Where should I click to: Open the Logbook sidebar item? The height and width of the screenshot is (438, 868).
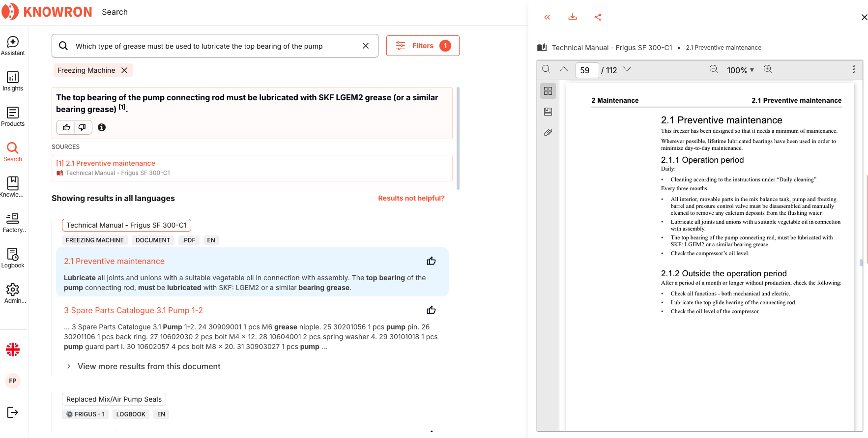coord(13,258)
